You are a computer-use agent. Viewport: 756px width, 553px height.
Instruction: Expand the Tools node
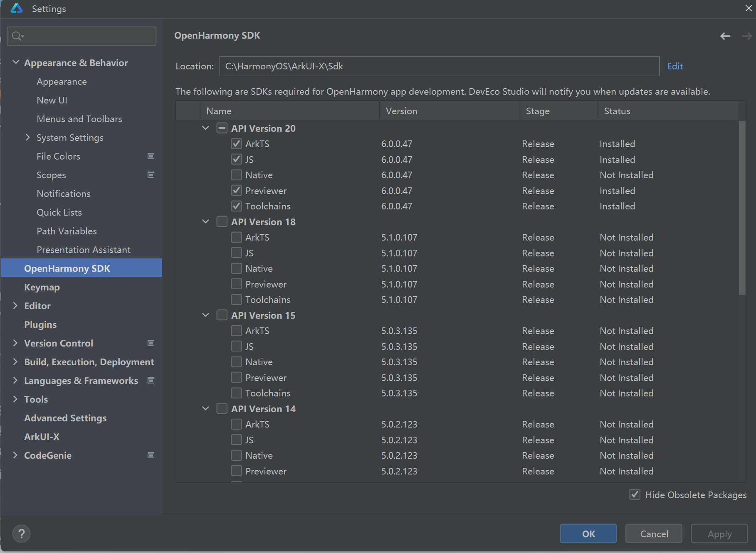pos(15,399)
